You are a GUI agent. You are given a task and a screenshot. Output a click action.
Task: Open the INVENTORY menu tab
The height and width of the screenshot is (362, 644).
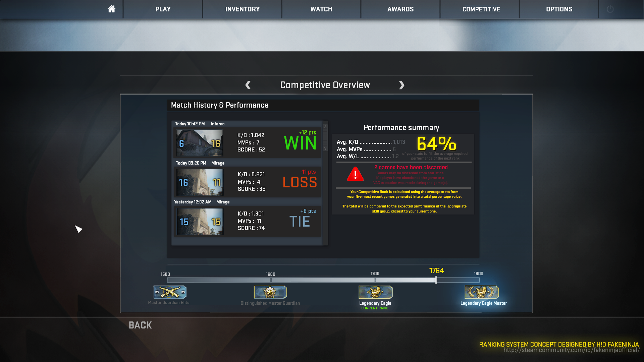click(x=241, y=9)
